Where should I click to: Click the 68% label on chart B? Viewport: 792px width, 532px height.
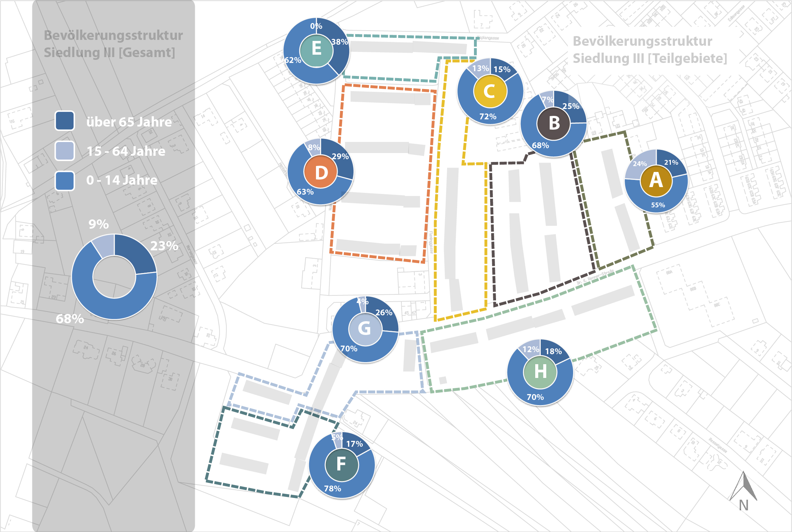pyautogui.click(x=540, y=145)
